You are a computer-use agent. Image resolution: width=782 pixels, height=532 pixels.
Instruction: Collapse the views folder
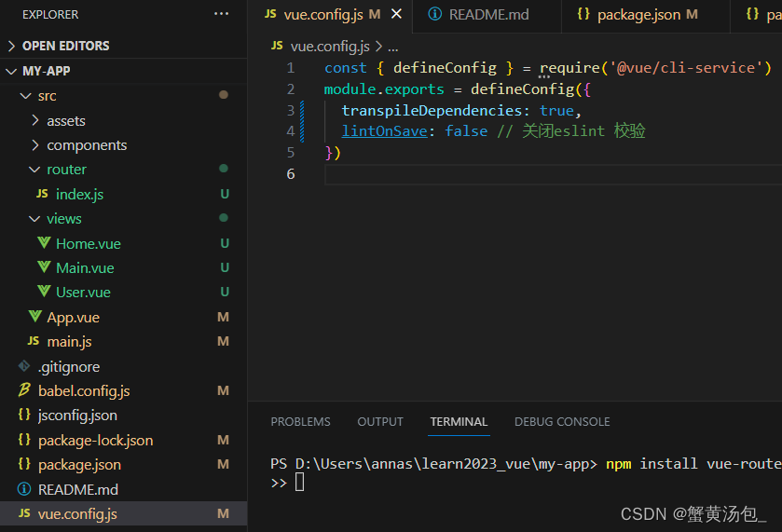tap(34, 218)
